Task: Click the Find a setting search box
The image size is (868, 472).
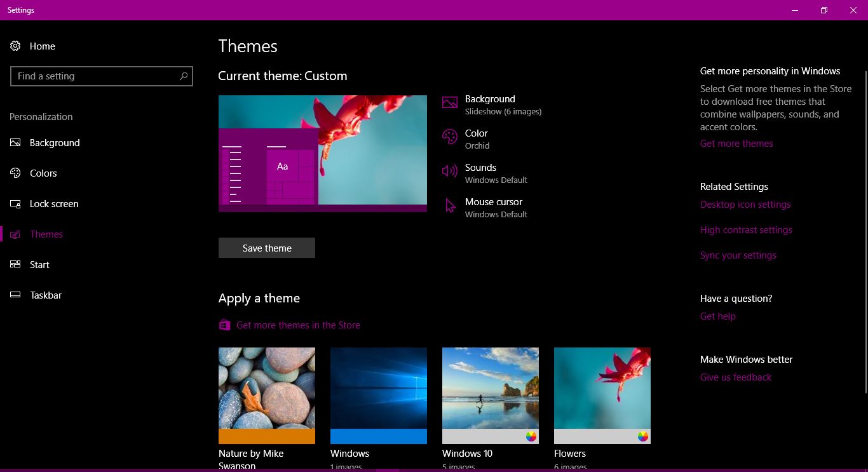Action: (x=102, y=76)
